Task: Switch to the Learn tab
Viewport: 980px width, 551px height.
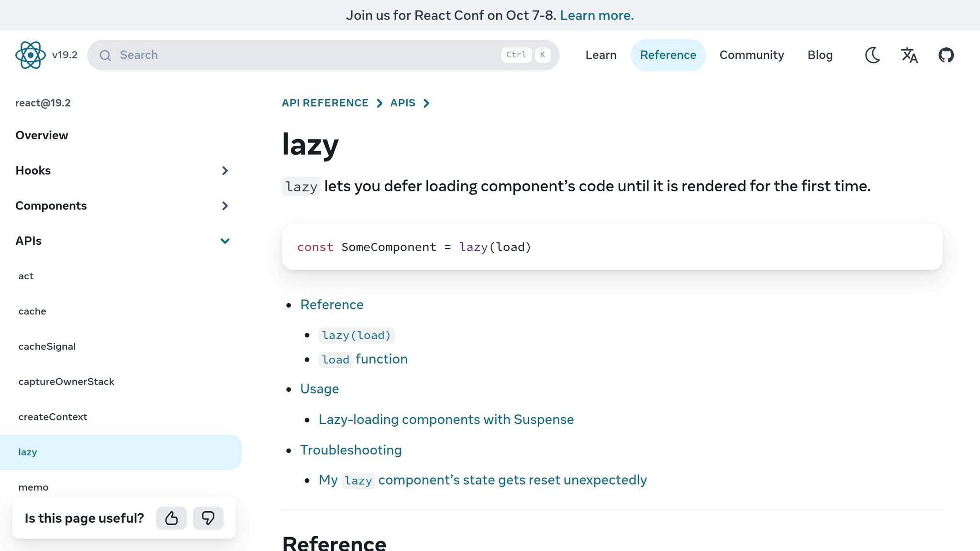Action: click(x=601, y=55)
